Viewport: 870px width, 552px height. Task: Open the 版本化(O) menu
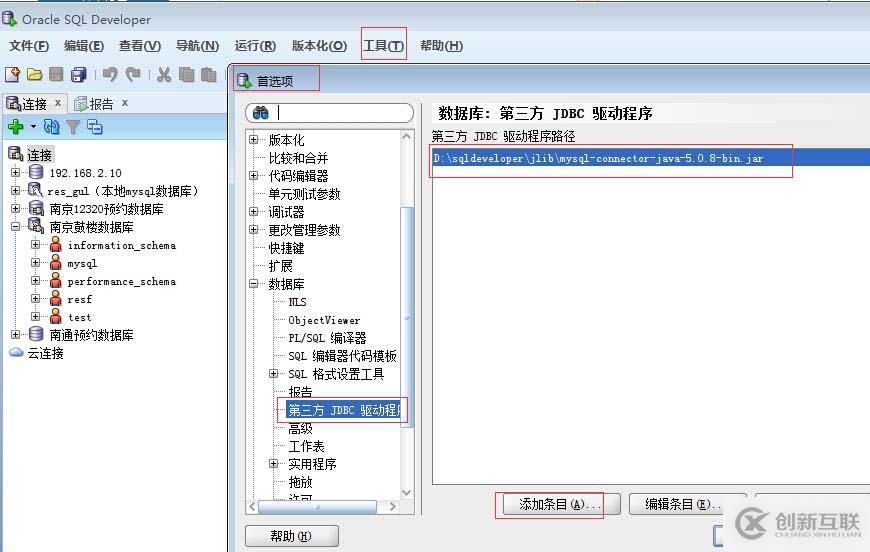coord(319,45)
